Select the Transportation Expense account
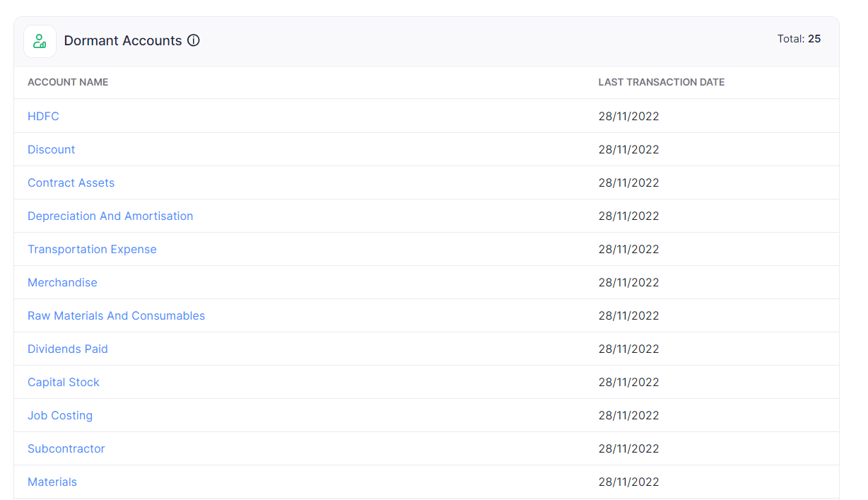 click(x=92, y=249)
